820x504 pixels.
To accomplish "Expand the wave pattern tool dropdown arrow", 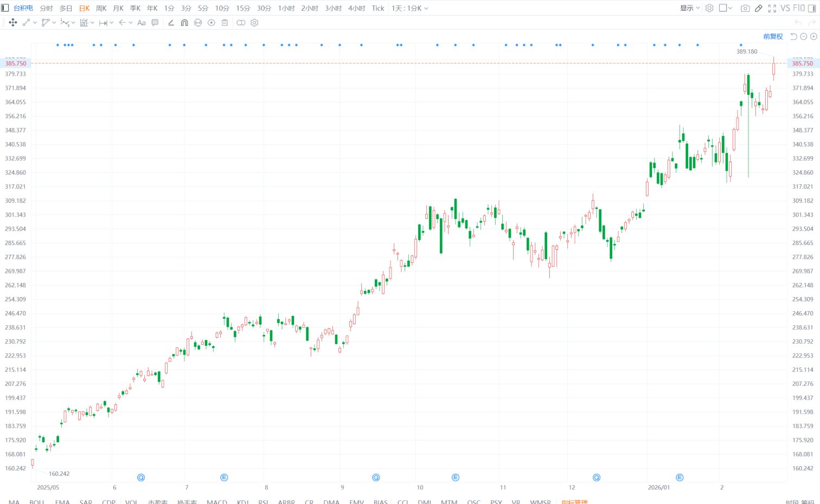I will pyautogui.click(x=73, y=23).
